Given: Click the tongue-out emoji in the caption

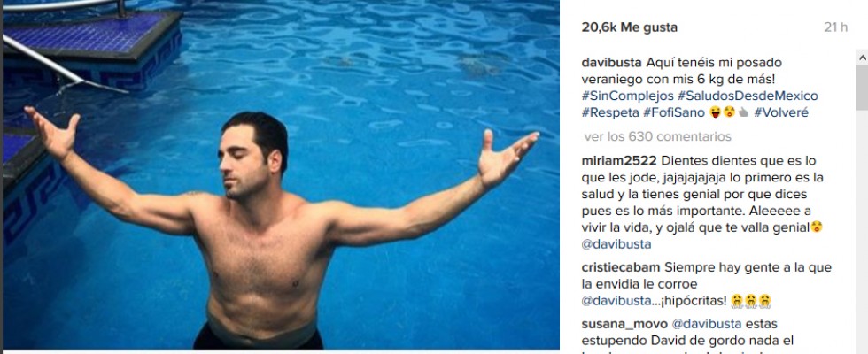Looking at the screenshot, I should pos(716,113).
